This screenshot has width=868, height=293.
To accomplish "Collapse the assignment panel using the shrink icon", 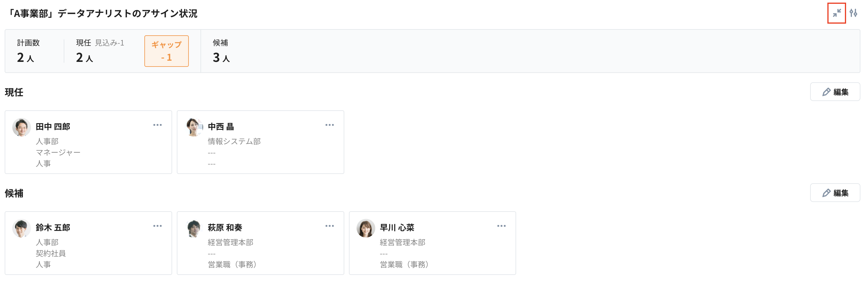I will [x=837, y=13].
